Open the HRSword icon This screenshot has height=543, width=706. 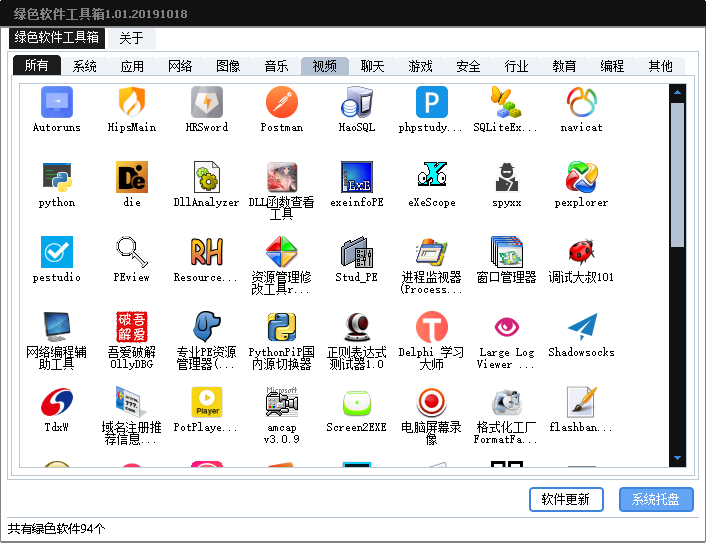207,102
